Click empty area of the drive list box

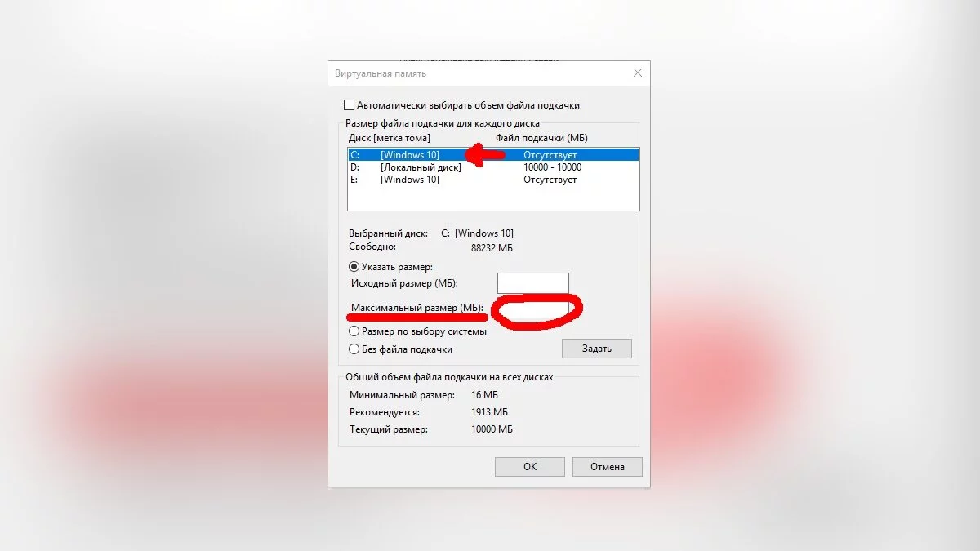click(x=493, y=198)
